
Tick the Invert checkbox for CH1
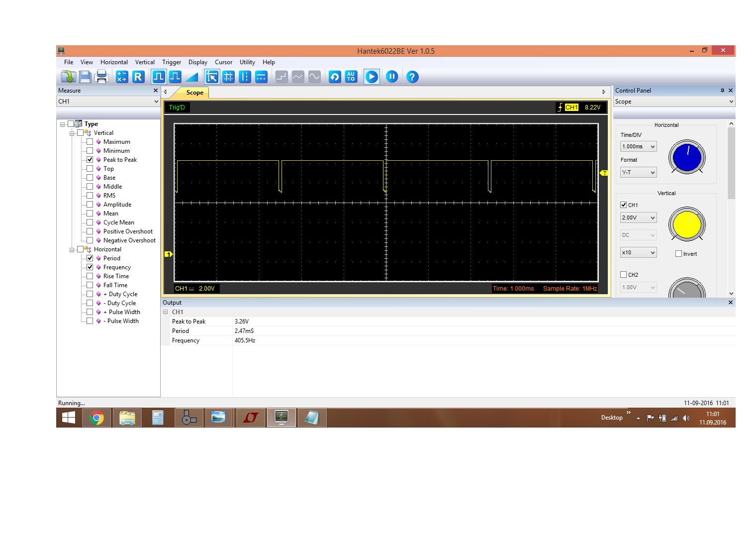pyautogui.click(x=678, y=254)
